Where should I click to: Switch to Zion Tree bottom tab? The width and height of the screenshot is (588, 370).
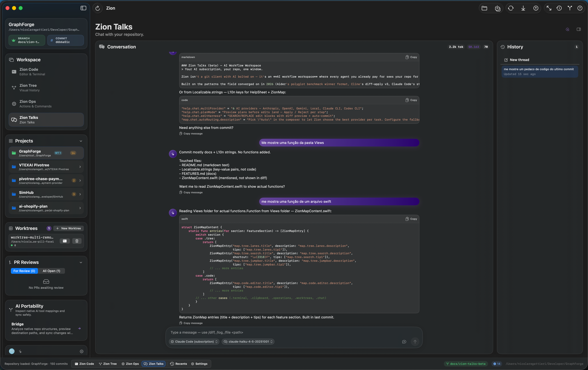pos(108,364)
